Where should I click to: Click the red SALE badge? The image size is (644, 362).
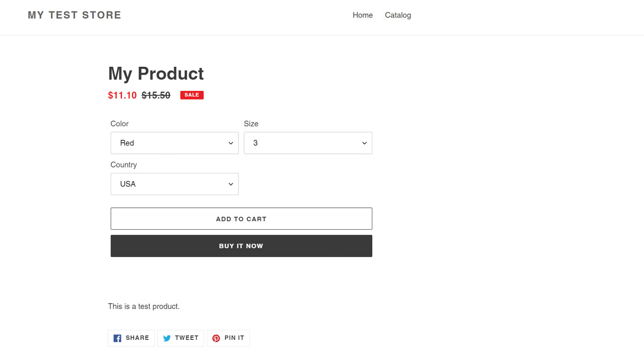[192, 95]
